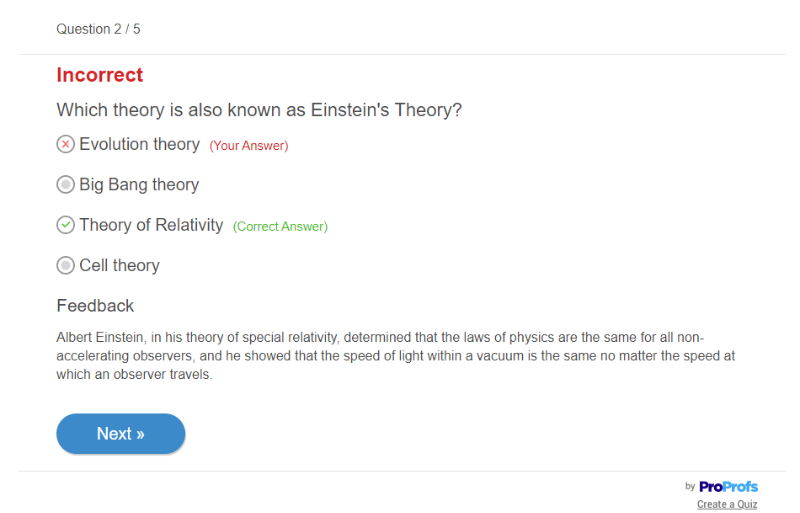Screen dimensions: 800x513
Task: Click the Cell theory answer label
Action: click(x=119, y=266)
